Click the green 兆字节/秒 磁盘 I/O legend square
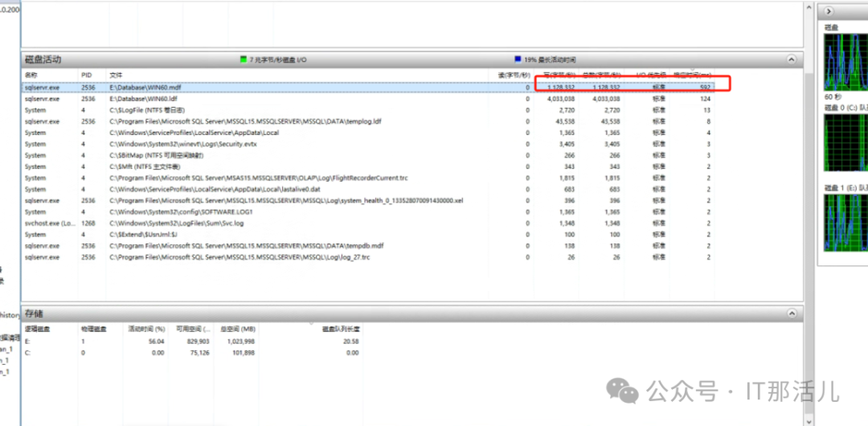The height and width of the screenshot is (426, 868). pos(243,59)
